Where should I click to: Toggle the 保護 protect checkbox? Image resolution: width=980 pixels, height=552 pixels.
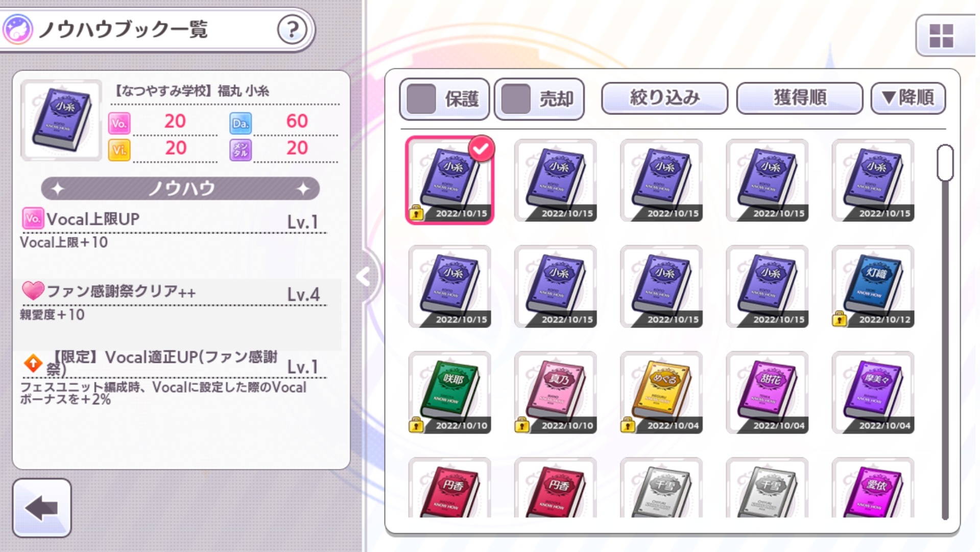pos(444,99)
